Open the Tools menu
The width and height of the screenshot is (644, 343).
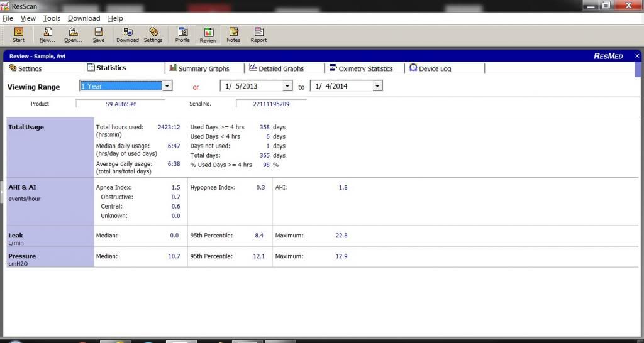52,18
